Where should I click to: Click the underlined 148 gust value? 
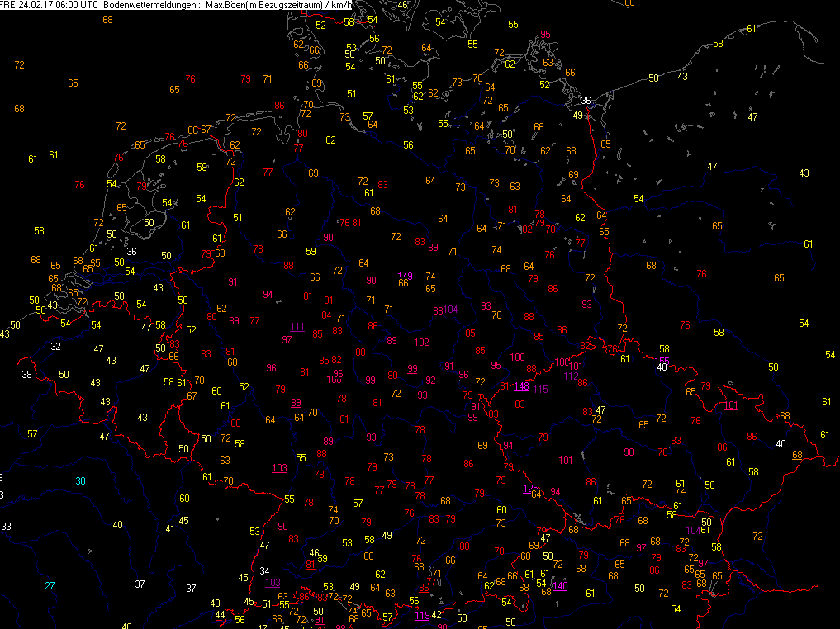tap(521, 385)
